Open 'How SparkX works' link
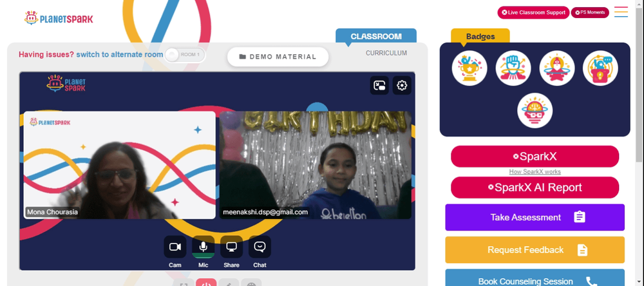The image size is (644, 286). coord(535,172)
